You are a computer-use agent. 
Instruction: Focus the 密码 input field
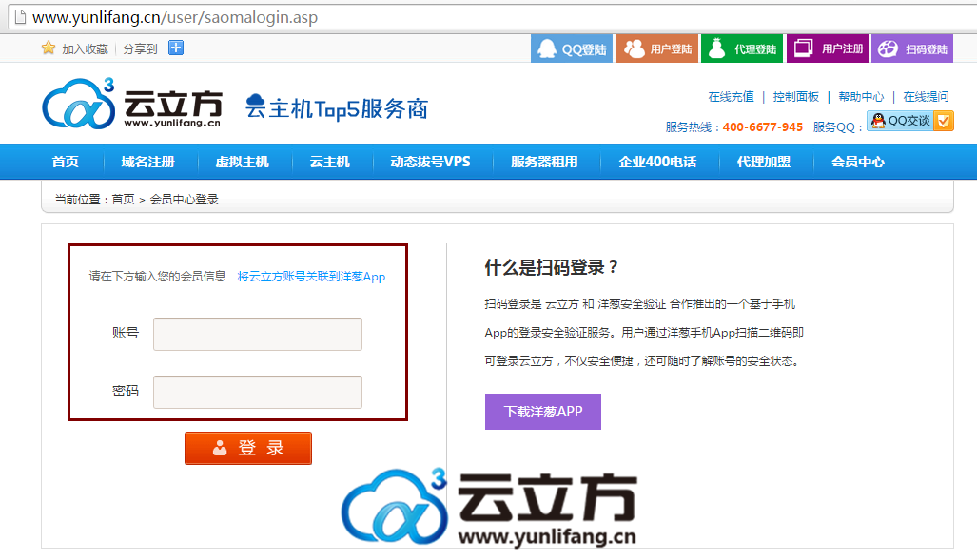tap(258, 392)
